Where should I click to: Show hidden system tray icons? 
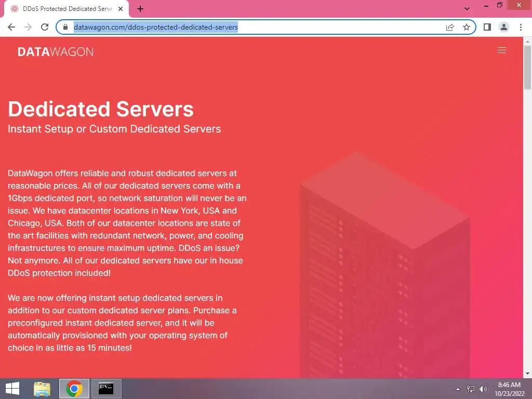[x=458, y=389]
